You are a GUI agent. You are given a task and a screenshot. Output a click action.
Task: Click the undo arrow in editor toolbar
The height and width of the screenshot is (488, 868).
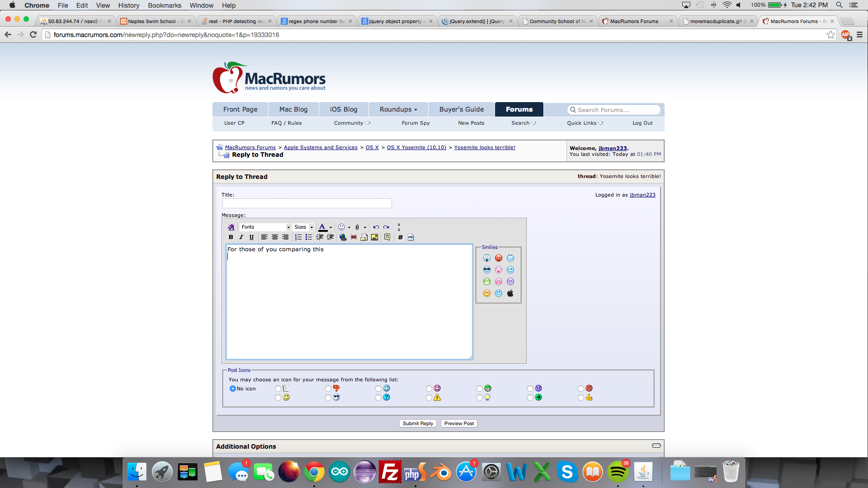(x=376, y=227)
